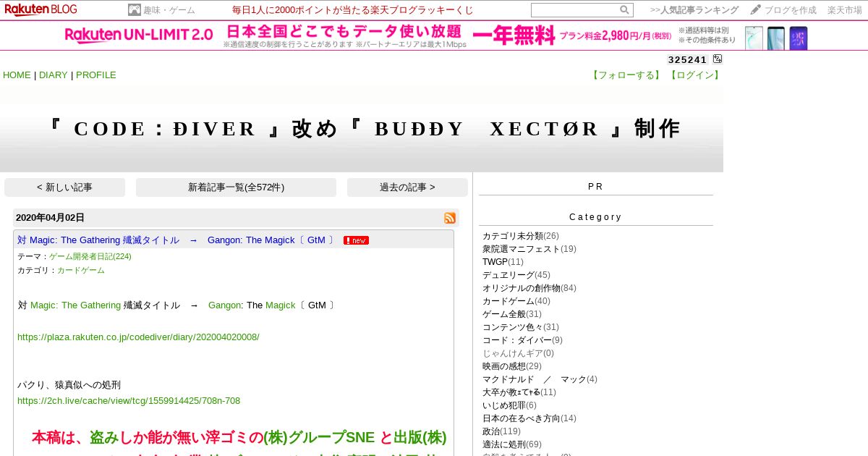The image size is (868, 456).
Task: Click the category entry じゃんけんギア(0)
Action: click(518, 353)
